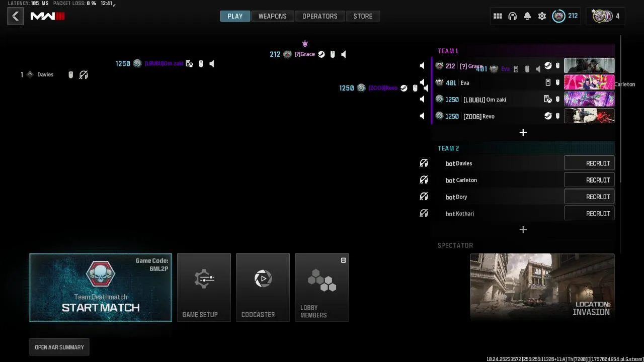Mute [ZOO6] Revo in Team 1 list
644x362 pixels.
(x=422, y=116)
